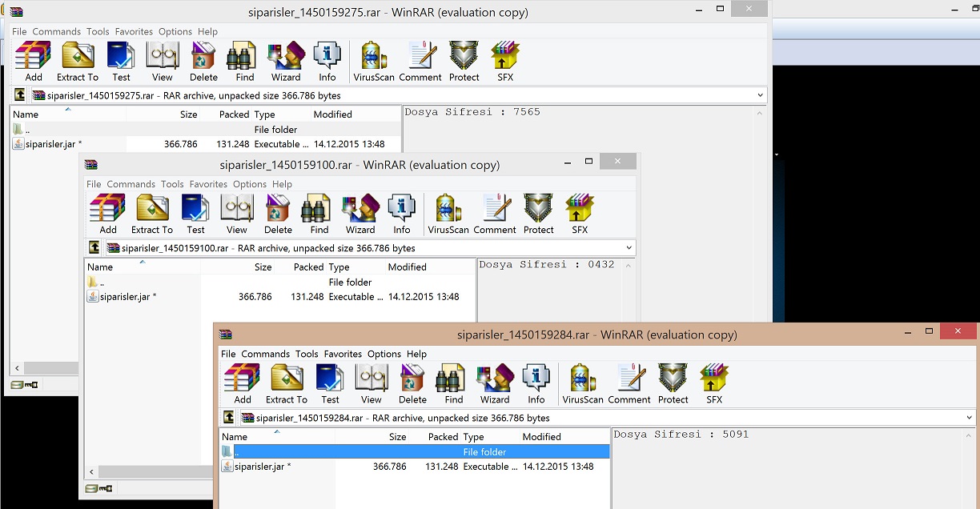Click Delete icon in siparisler_1450159284 window
The height and width of the screenshot is (509, 980).
[x=412, y=383]
